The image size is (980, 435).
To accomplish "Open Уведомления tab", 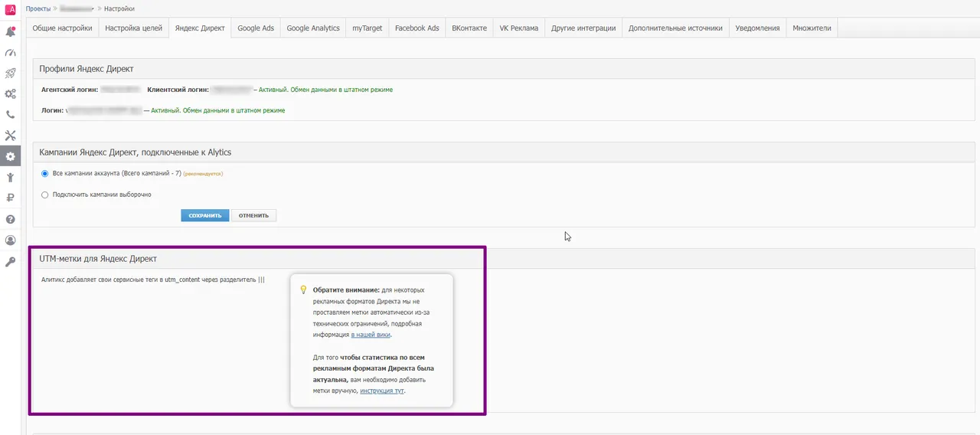I will [757, 28].
